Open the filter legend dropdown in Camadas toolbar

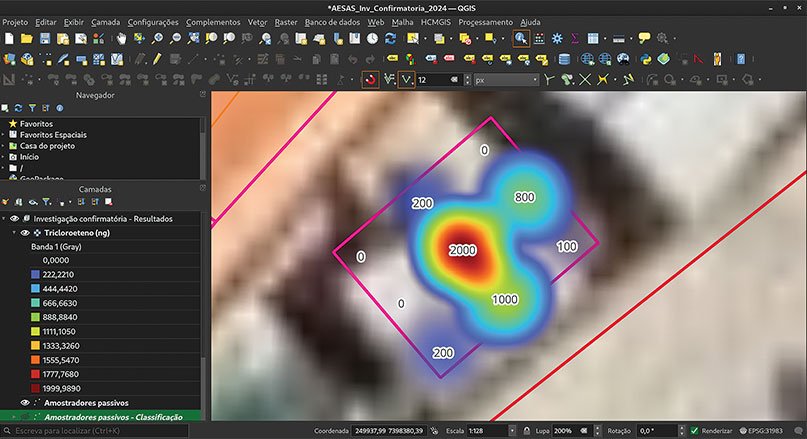pyautogui.click(x=48, y=202)
